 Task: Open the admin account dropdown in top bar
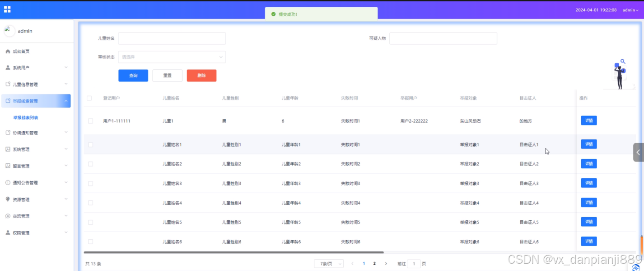tap(630, 10)
